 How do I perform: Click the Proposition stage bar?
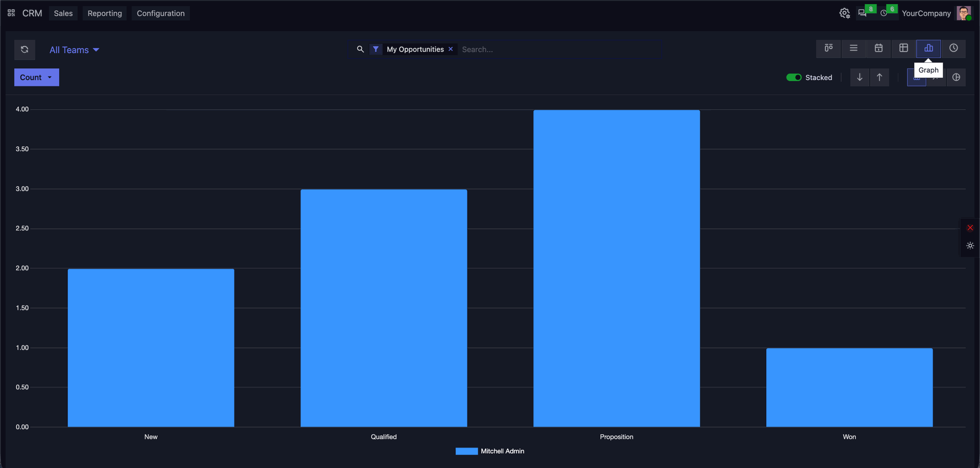pyautogui.click(x=617, y=268)
